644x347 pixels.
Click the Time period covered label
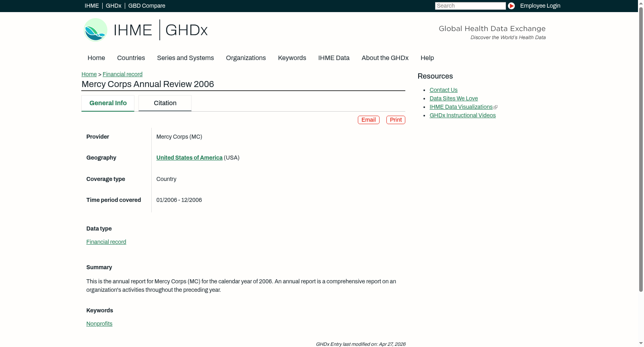[114, 200]
